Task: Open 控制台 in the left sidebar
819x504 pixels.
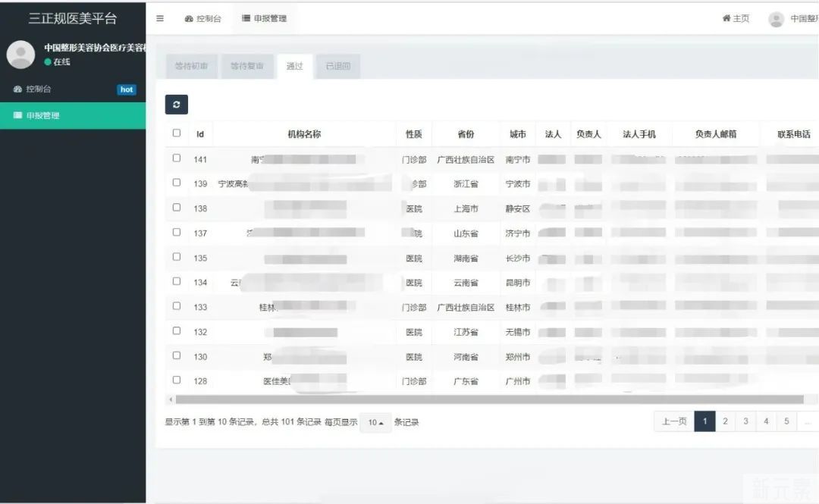Action: (x=38, y=89)
